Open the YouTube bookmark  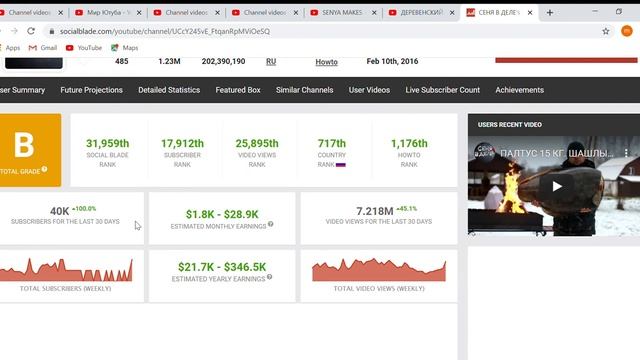click(84, 48)
